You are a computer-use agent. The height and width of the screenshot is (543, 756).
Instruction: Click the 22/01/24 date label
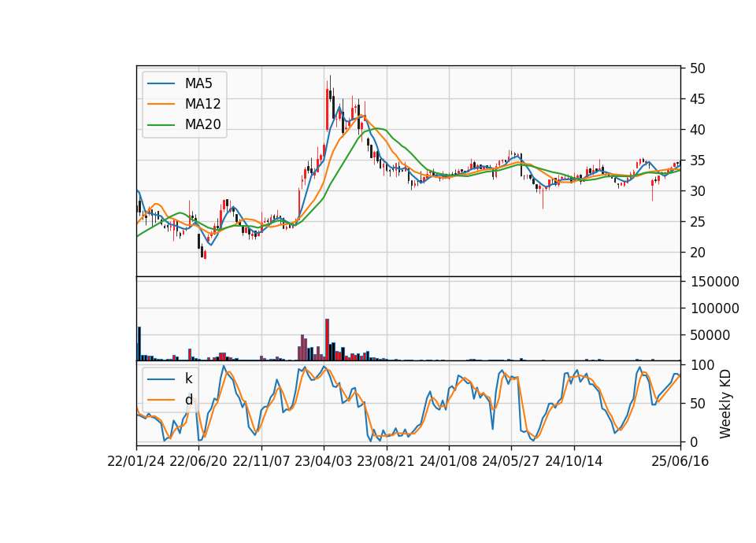136,462
